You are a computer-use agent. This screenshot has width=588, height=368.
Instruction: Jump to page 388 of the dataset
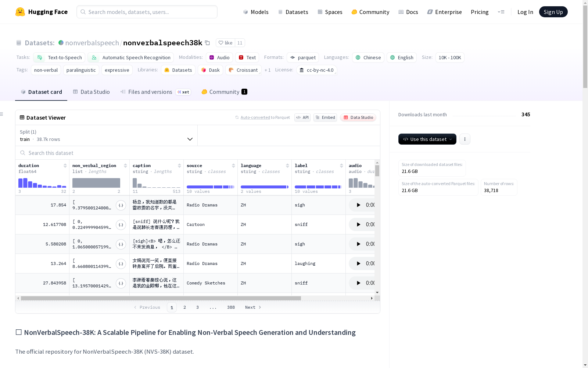click(x=231, y=307)
